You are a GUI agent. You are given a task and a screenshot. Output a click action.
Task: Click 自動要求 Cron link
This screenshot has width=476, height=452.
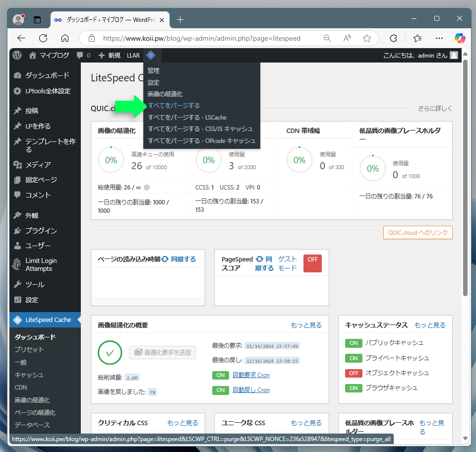coord(251,375)
